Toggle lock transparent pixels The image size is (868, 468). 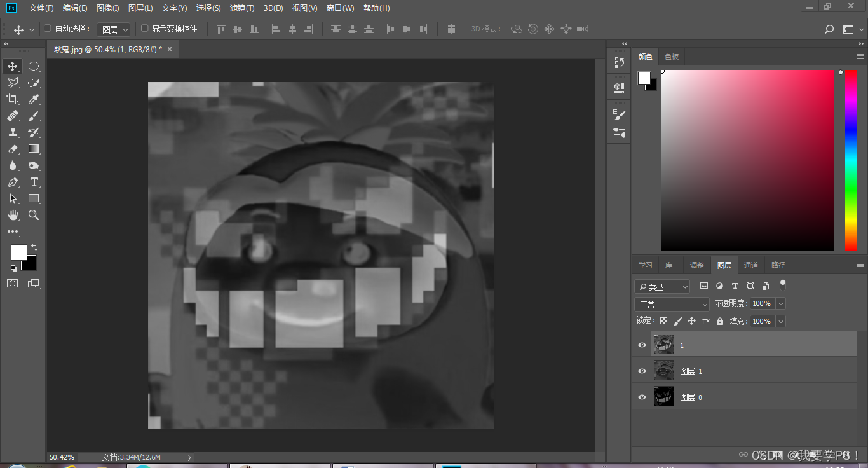click(664, 322)
